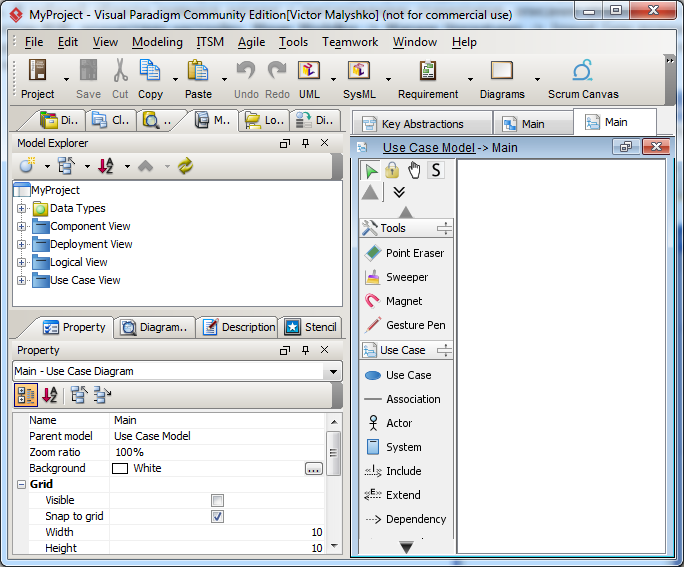Expand the Use Case View node
Screen dimensions: 684x567
point(21,280)
